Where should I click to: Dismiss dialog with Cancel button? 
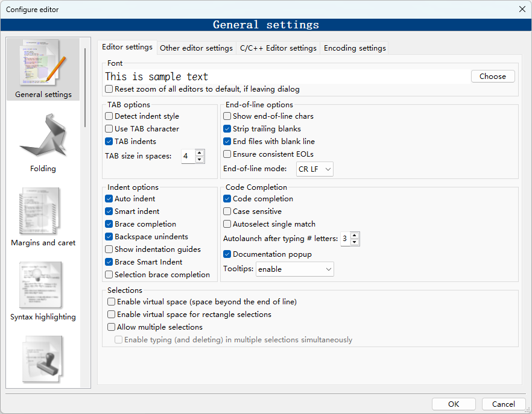504,404
